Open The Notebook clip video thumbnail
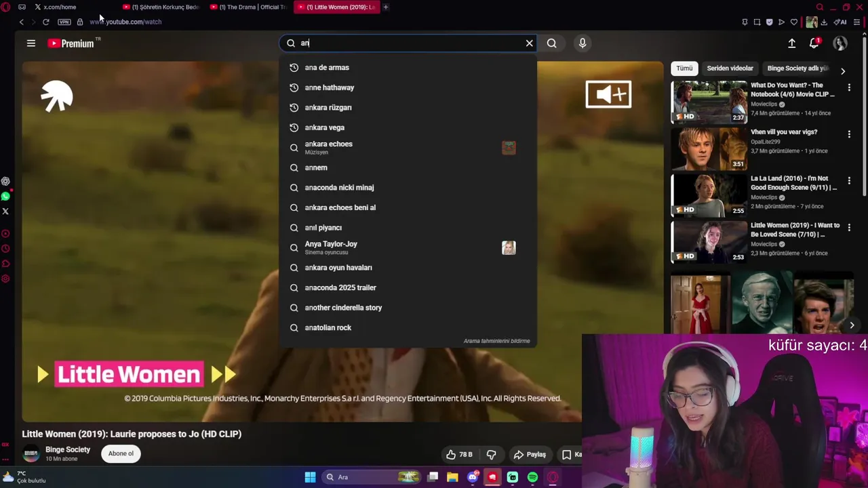This screenshot has width=868, height=488. point(709,102)
